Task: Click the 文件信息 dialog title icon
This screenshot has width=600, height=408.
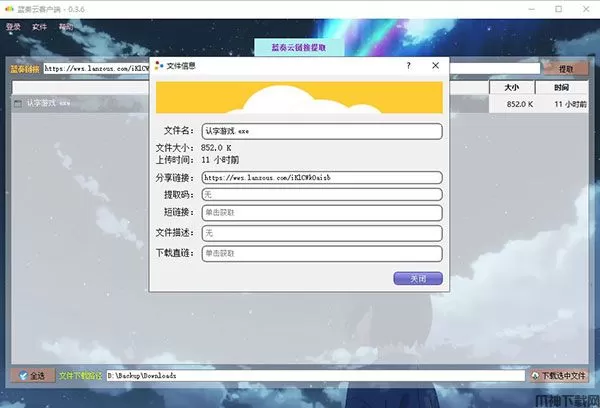Action: tap(159, 66)
